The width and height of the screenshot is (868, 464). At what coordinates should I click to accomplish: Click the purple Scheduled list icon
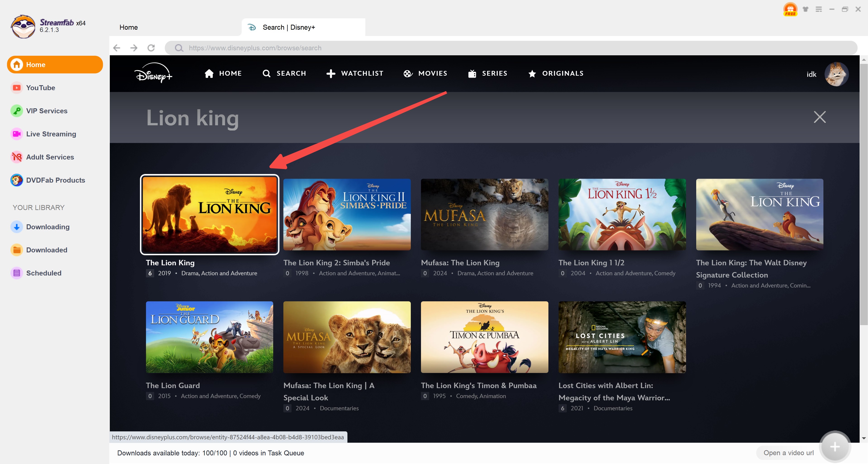tap(17, 273)
